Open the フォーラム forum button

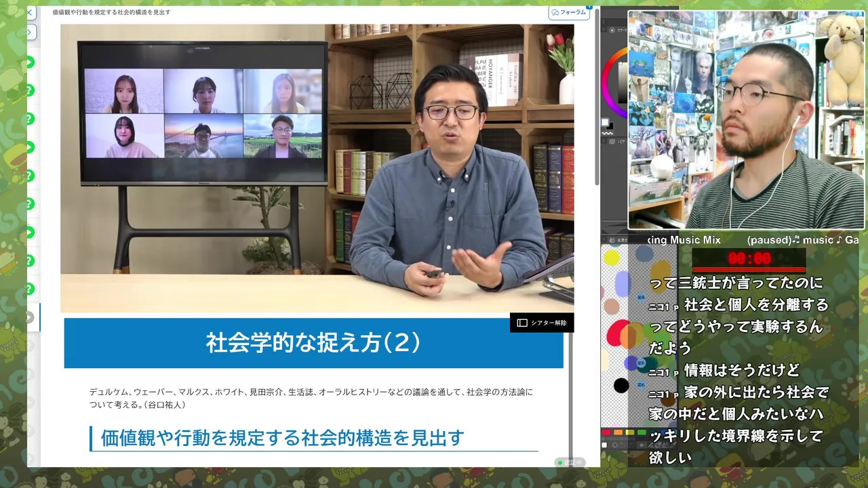click(x=569, y=12)
